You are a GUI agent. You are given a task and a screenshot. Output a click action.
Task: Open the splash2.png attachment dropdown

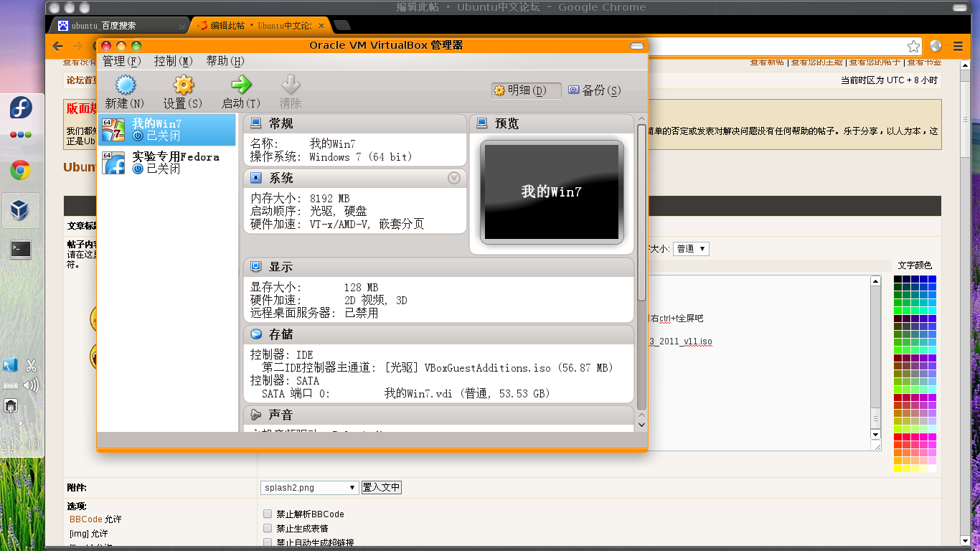[309, 487]
